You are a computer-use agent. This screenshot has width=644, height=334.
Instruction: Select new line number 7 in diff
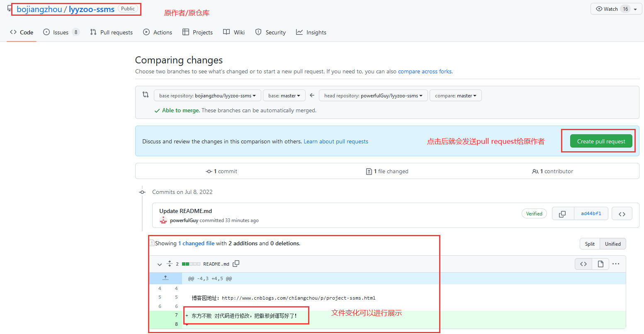tap(176, 315)
